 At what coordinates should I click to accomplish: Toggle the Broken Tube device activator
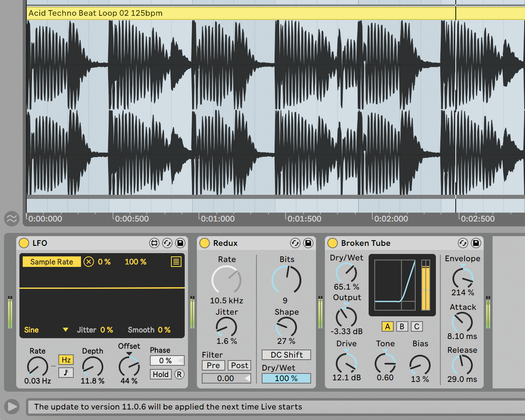click(332, 243)
